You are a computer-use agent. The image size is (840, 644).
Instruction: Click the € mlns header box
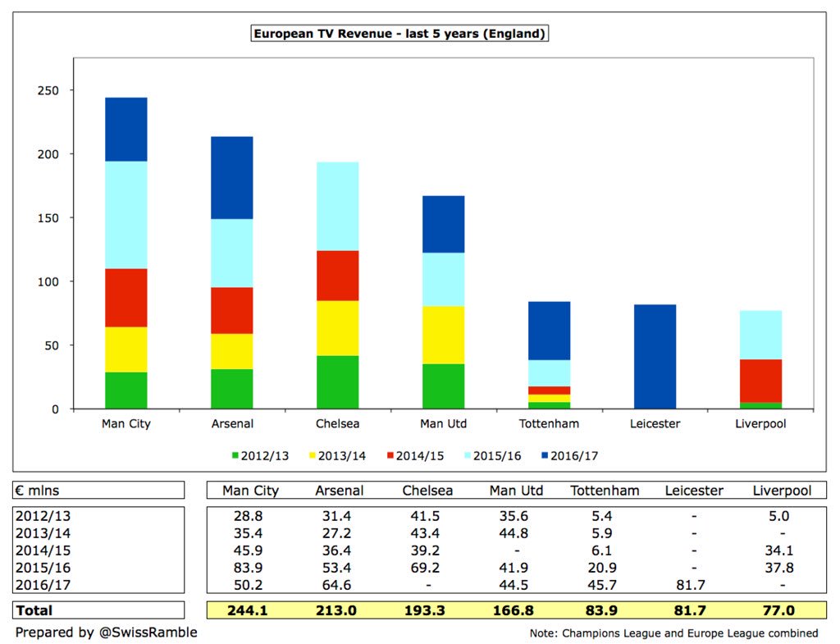(98, 491)
